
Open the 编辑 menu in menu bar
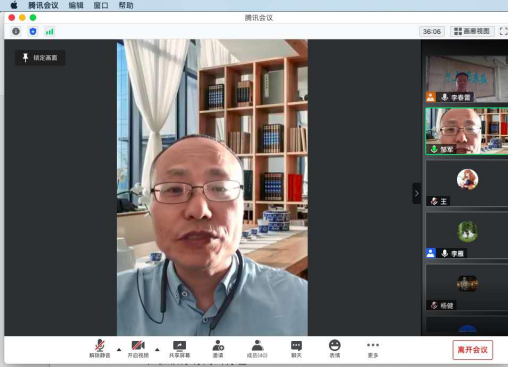click(x=76, y=5)
